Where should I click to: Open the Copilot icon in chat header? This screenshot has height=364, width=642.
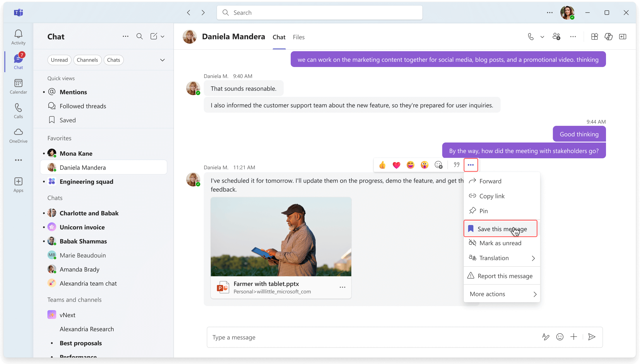[x=608, y=37]
